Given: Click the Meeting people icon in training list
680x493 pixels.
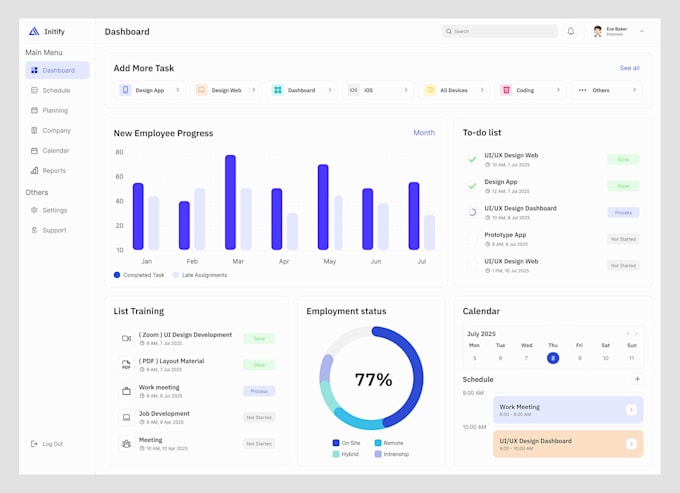Looking at the screenshot, I should click(x=126, y=444).
